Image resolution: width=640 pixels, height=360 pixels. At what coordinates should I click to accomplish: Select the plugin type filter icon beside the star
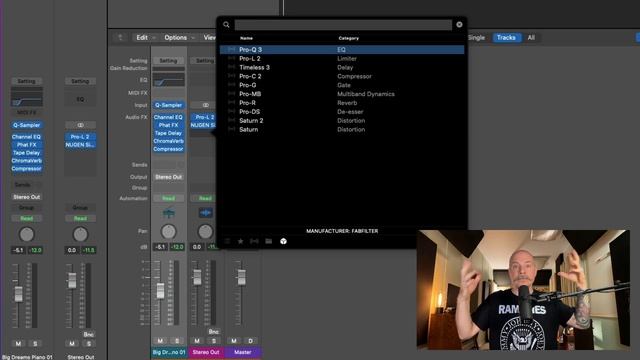[254, 241]
